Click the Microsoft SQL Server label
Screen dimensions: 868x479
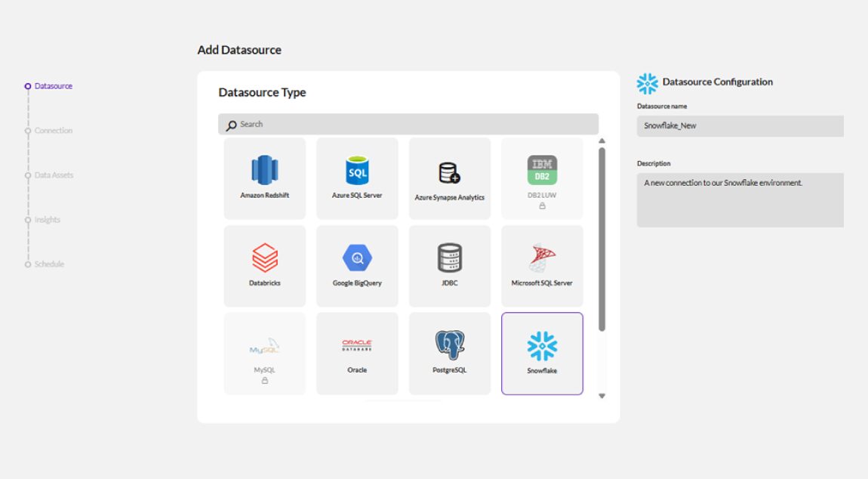click(x=542, y=283)
